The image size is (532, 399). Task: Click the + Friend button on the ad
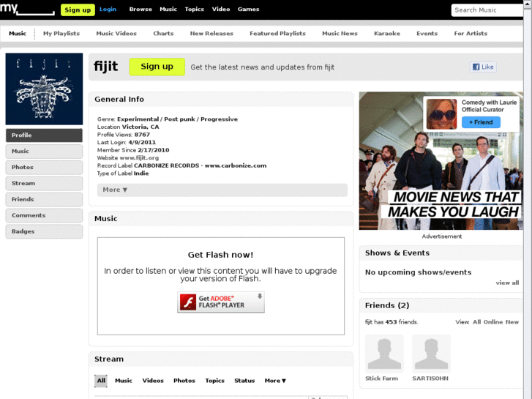pos(481,122)
